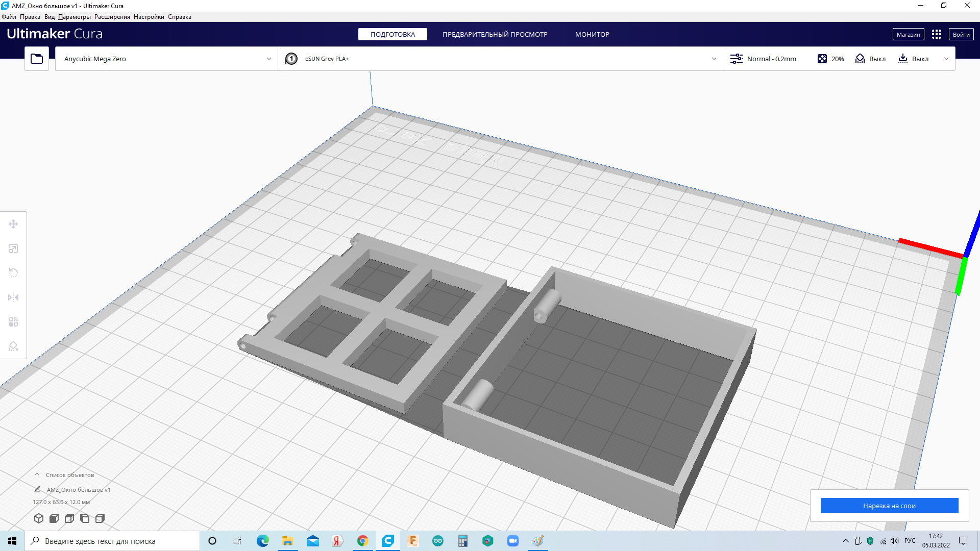This screenshot has height=551, width=980.
Task: Select the Rotate tool in left toolbar
Action: coord(13,272)
